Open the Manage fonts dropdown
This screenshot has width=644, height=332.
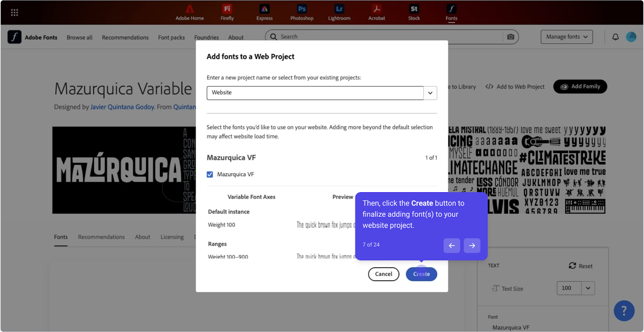click(x=566, y=37)
